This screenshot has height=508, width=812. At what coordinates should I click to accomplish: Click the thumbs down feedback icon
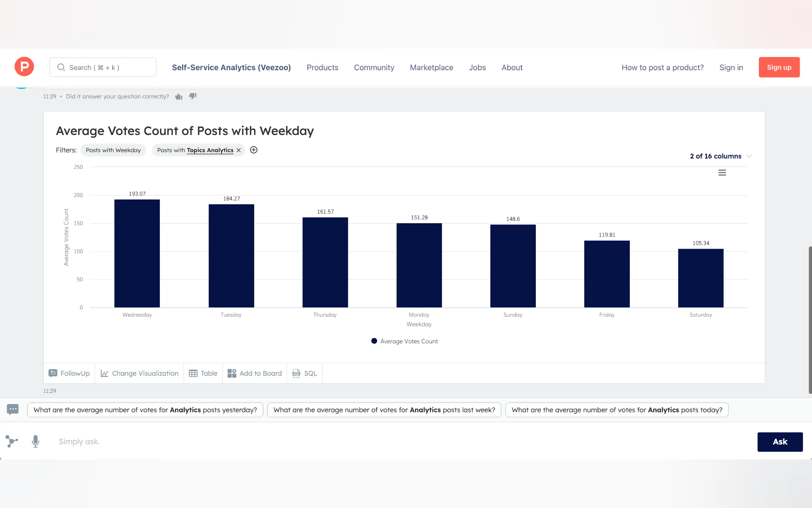193,96
